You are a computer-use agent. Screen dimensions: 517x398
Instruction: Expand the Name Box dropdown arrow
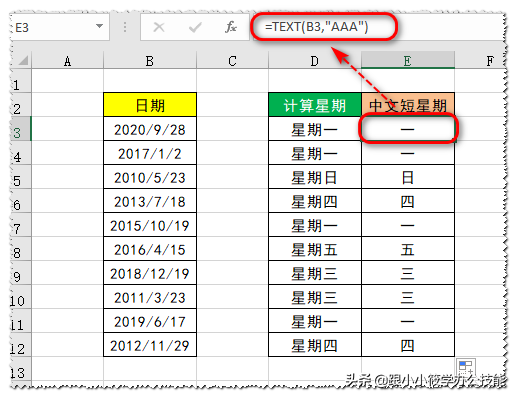pos(99,26)
